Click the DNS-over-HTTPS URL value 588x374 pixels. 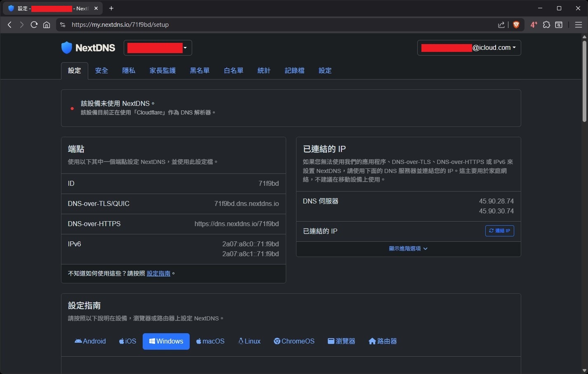(237, 224)
